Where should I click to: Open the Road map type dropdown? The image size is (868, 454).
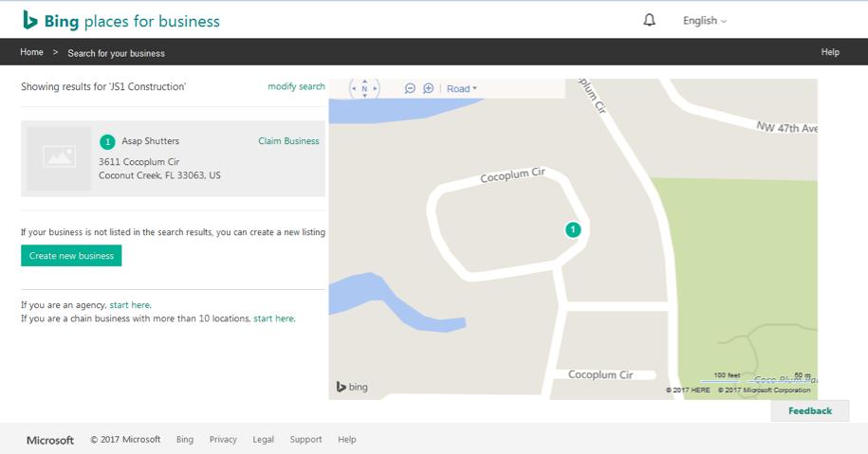pyautogui.click(x=462, y=88)
